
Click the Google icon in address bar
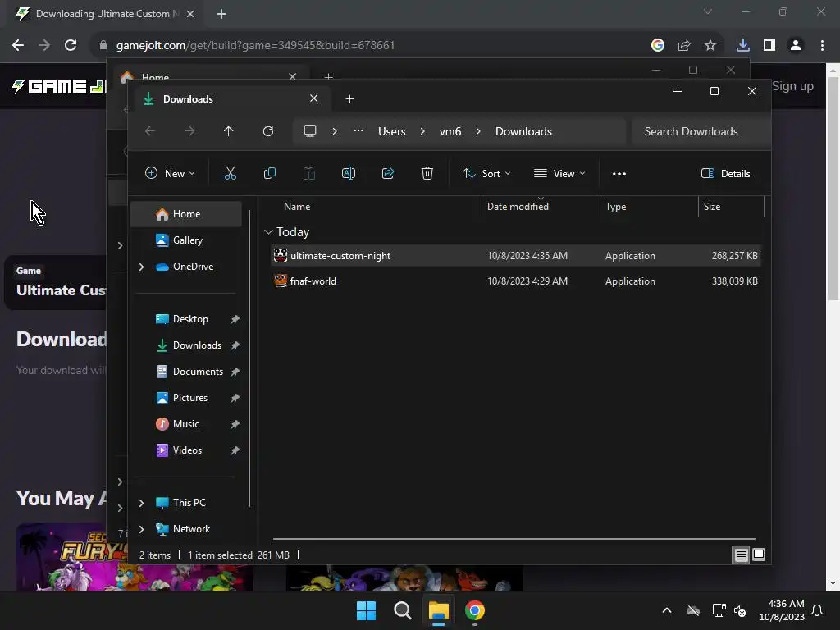(658, 45)
